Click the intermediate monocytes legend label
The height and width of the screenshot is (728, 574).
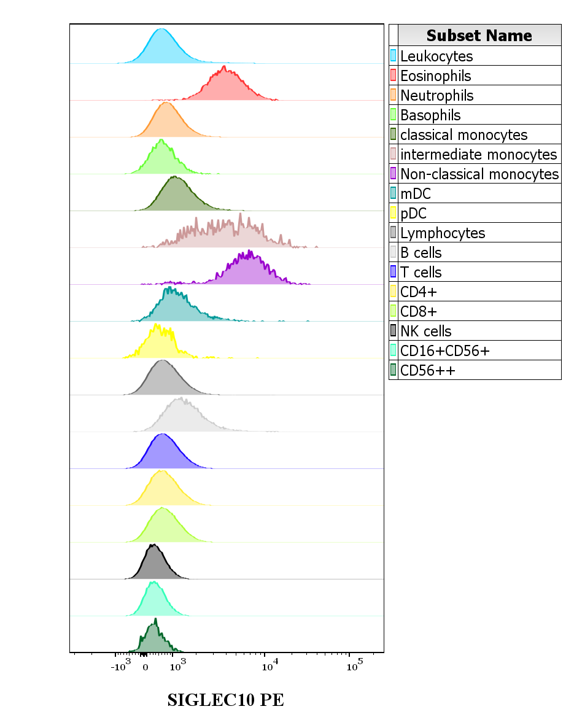pos(478,154)
